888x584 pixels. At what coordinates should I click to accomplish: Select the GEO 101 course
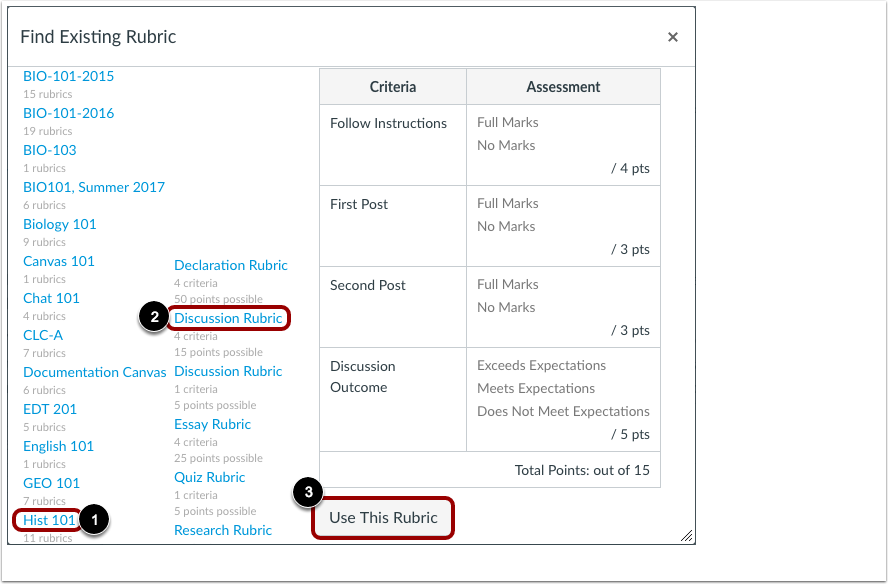coord(51,483)
